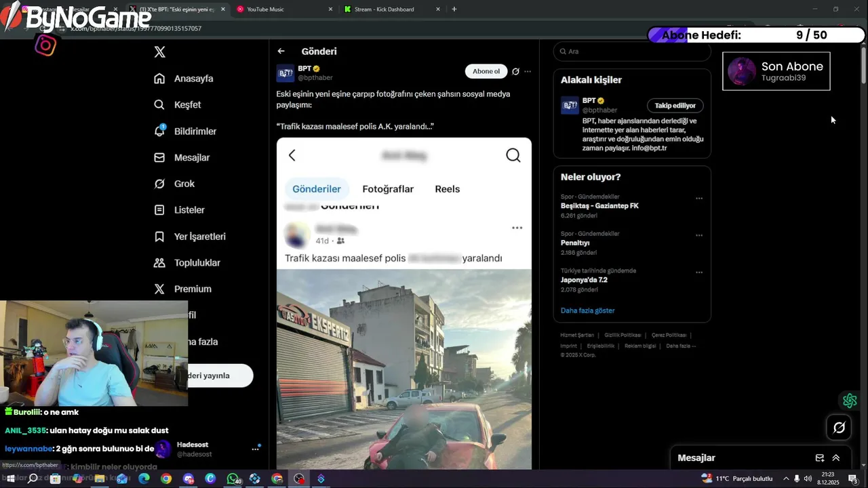Switch to the YouTube Music tab
Image resolution: width=868 pixels, height=488 pixels.
(x=265, y=9)
